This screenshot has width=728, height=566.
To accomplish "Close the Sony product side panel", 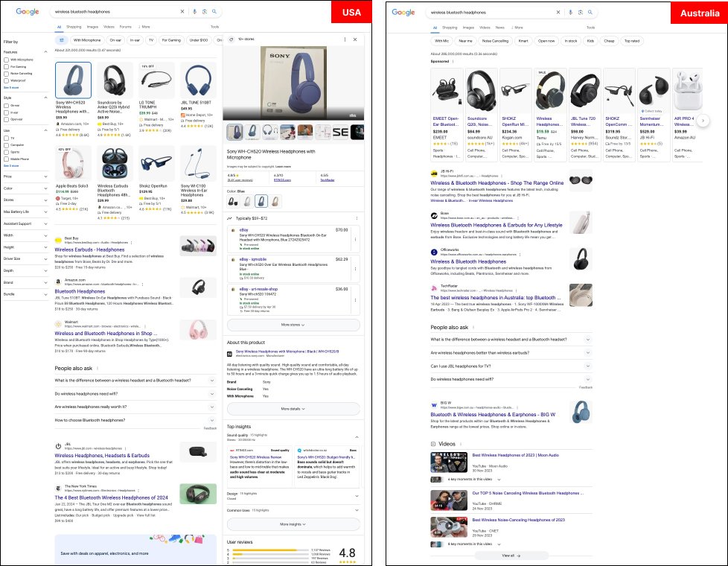I will tap(355, 39).
